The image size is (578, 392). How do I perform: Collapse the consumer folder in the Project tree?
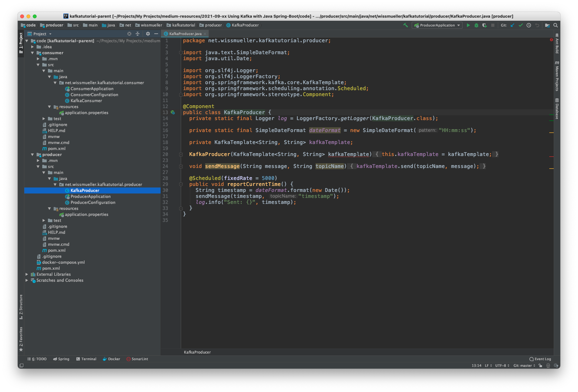point(32,53)
